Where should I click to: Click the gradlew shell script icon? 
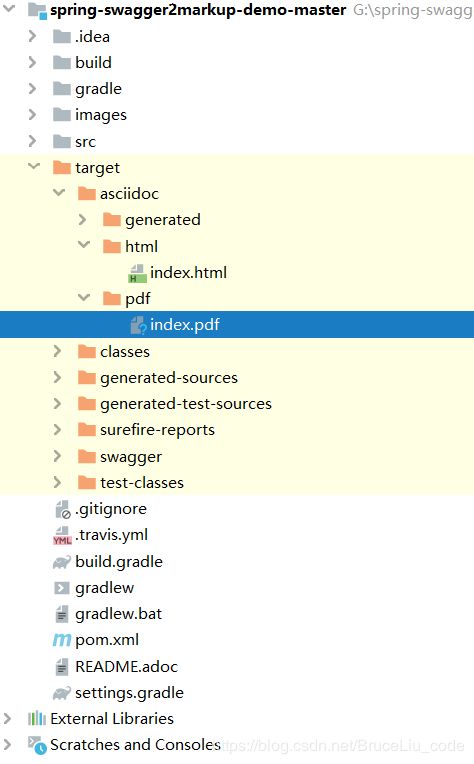pyautogui.click(x=62, y=588)
